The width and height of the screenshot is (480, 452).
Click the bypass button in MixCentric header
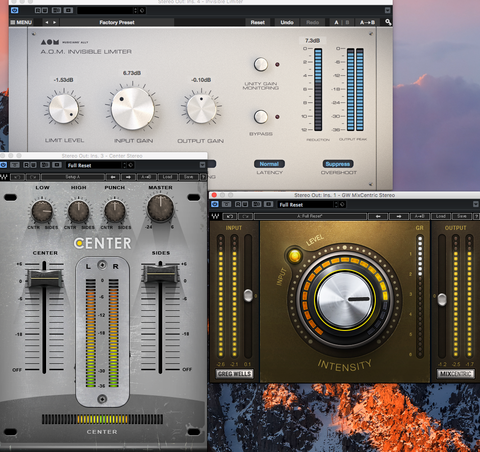coord(226,204)
